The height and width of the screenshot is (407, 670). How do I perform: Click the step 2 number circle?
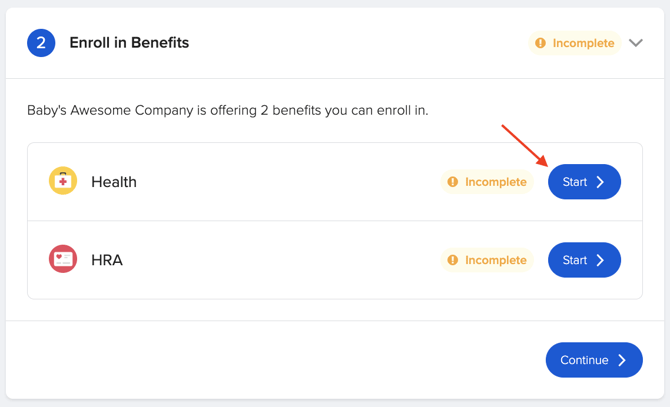tap(41, 43)
